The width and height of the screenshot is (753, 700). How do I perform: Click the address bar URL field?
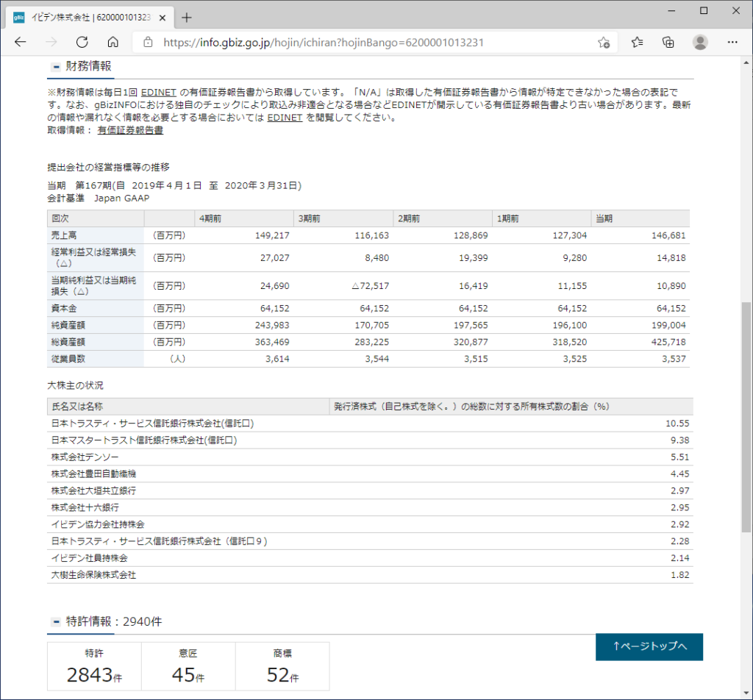click(x=368, y=42)
